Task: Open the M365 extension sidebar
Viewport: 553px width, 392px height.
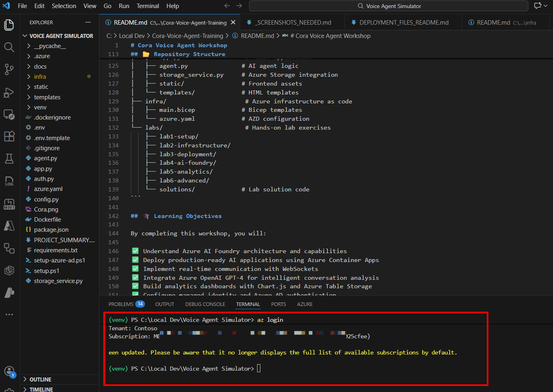Action: (x=9, y=204)
